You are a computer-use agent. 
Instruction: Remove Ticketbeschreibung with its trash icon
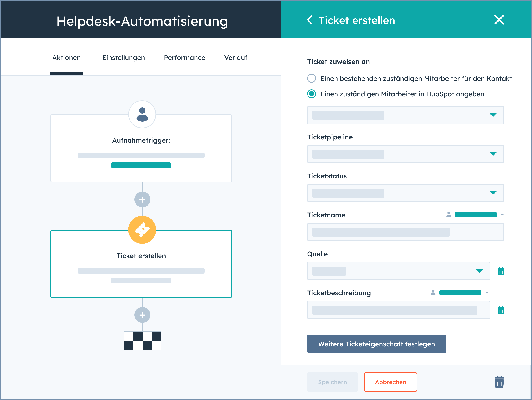coord(501,310)
